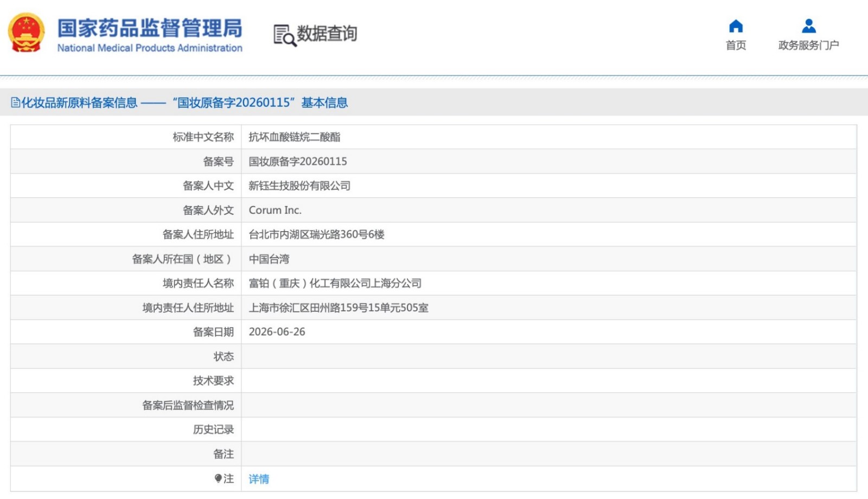
Task: Click the empty 技术要求 value cell
Action: (549, 381)
